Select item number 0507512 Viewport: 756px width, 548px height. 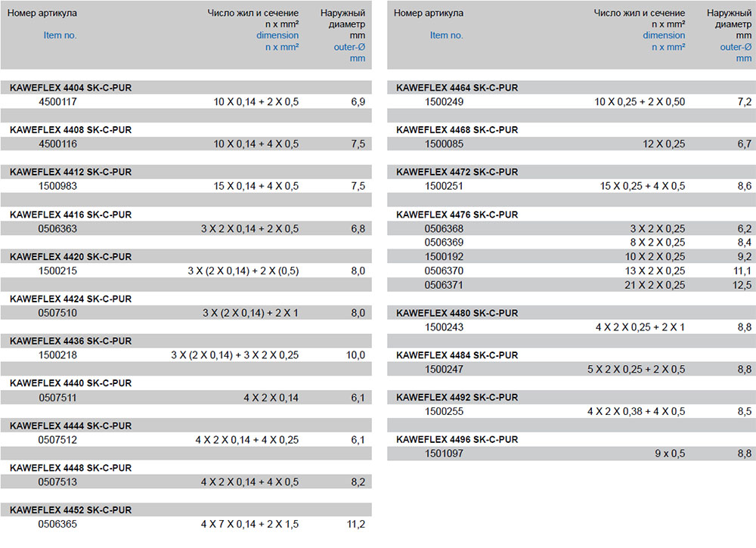click(x=57, y=440)
